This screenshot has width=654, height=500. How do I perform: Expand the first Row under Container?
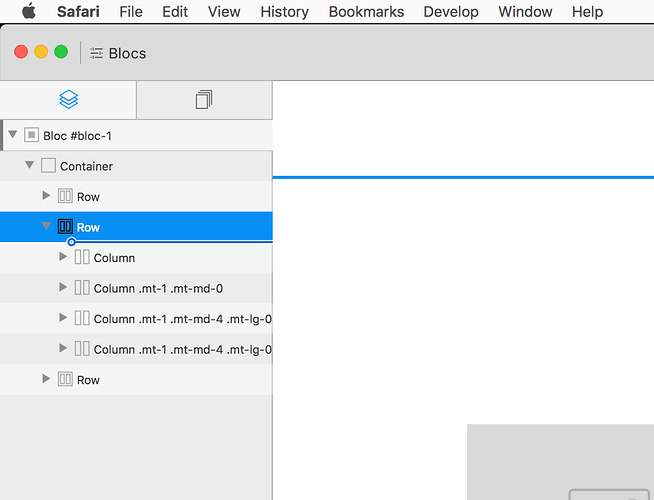coord(46,196)
